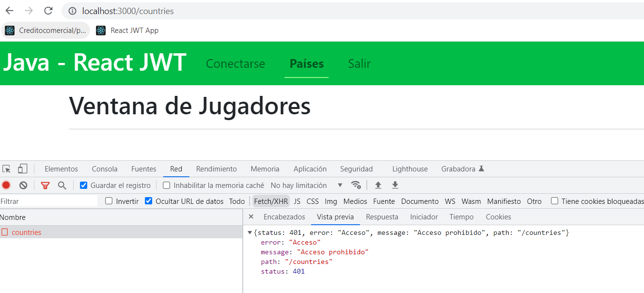Uncheck Guardar el registro checkbox
644x293 pixels.
click(x=84, y=185)
